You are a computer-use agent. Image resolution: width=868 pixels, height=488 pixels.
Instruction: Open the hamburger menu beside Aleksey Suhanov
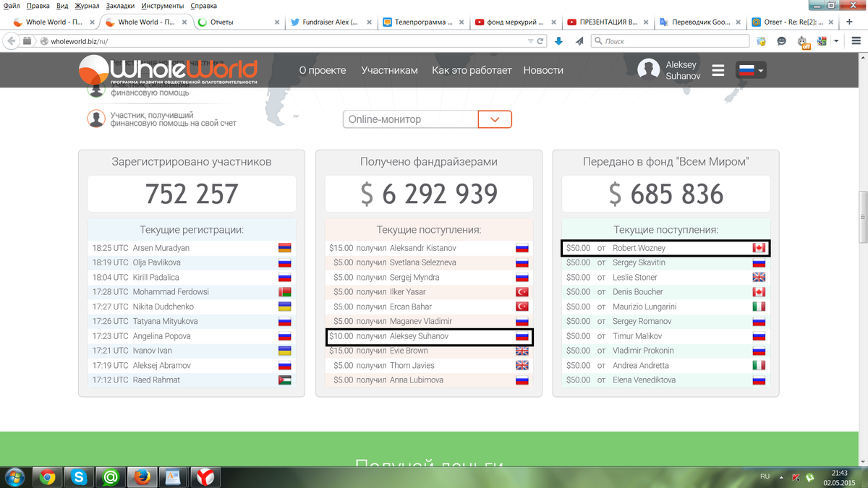[x=718, y=71]
